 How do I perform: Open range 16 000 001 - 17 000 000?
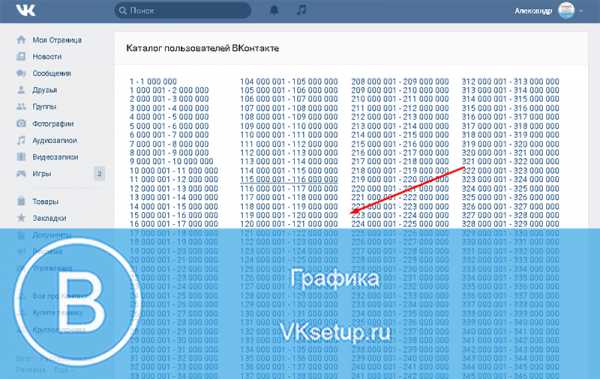(x=174, y=224)
